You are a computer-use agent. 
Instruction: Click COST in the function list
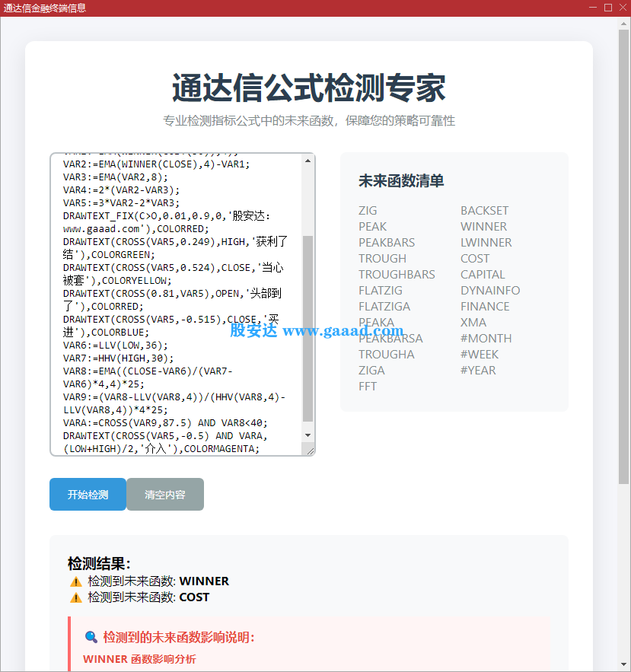[x=475, y=259]
